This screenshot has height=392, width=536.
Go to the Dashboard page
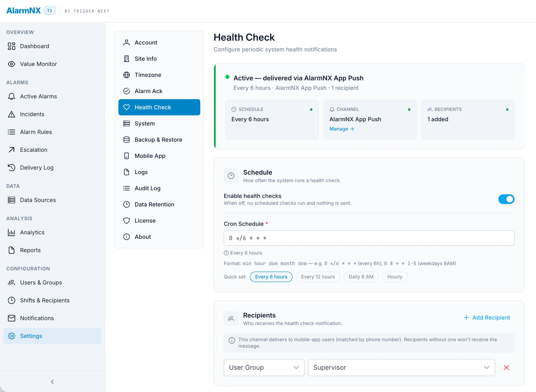pyautogui.click(x=52, y=46)
